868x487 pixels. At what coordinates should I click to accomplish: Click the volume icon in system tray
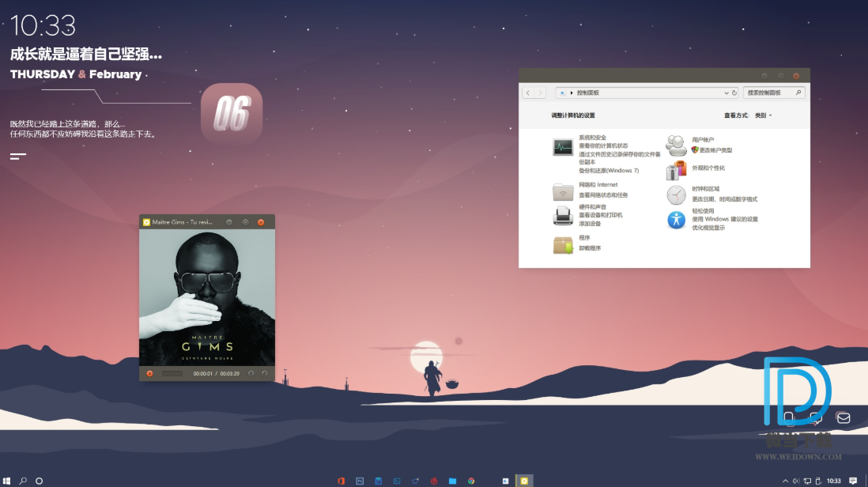pyautogui.click(x=796, y=481)
